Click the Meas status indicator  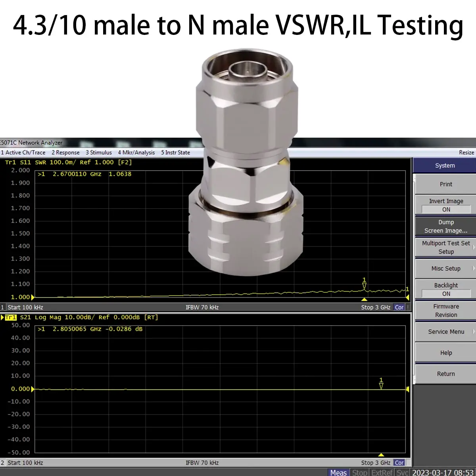coord(338,472)
